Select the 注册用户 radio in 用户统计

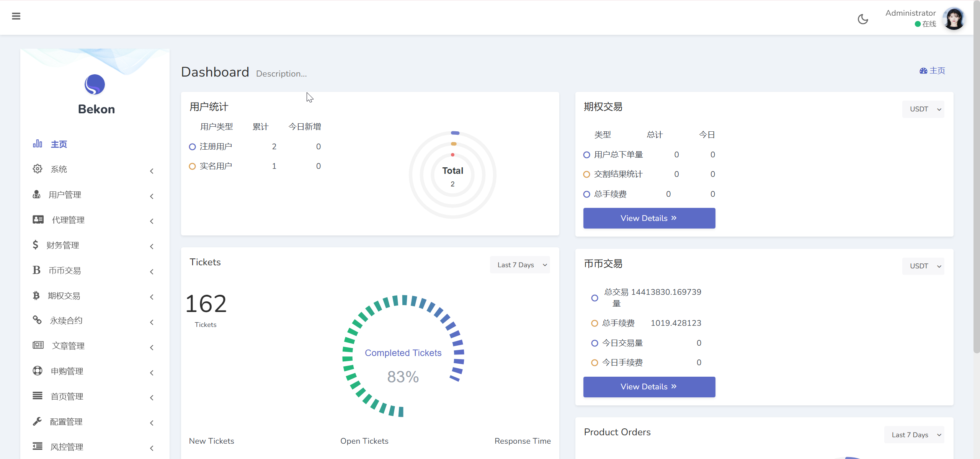click(x=192, y=147)
